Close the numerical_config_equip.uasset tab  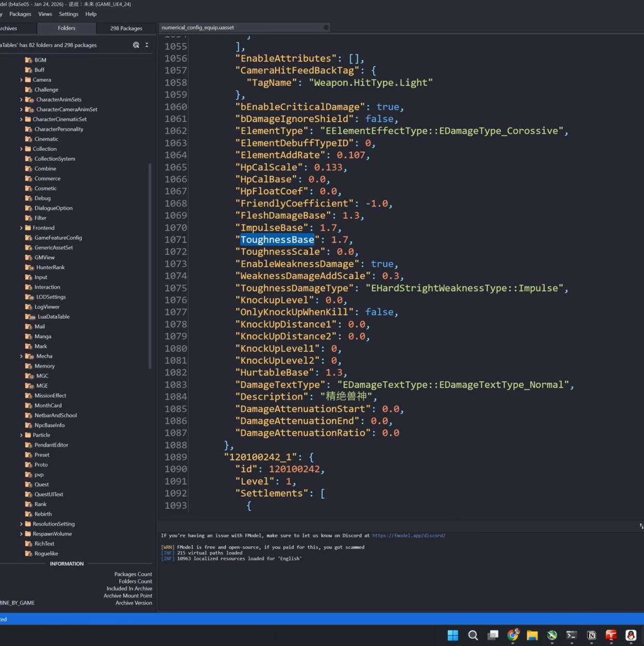pyautogui.click(x=326, y=28)
